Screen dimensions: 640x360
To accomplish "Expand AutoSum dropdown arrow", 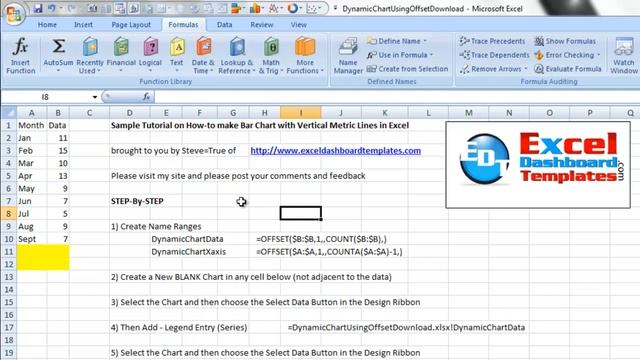I will click(58, 71).
